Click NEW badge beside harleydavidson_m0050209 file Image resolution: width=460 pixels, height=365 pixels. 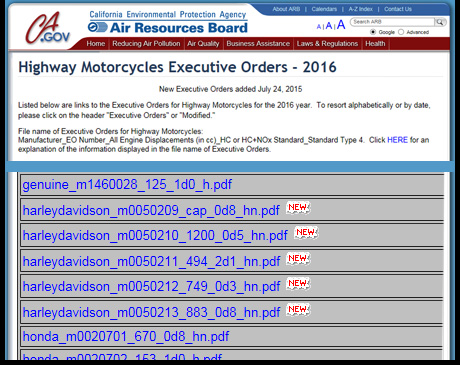coord(298,208)
